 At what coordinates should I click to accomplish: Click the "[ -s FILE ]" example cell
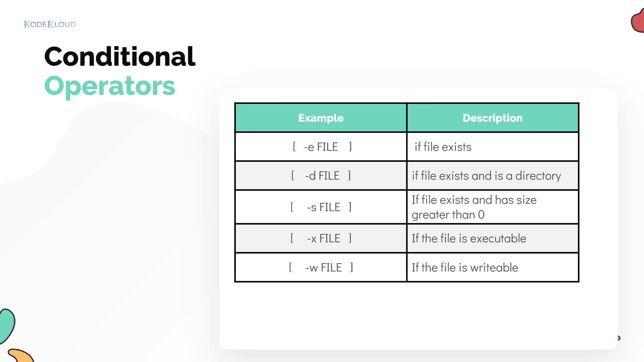pyautogui.click(x=321, y=207)
